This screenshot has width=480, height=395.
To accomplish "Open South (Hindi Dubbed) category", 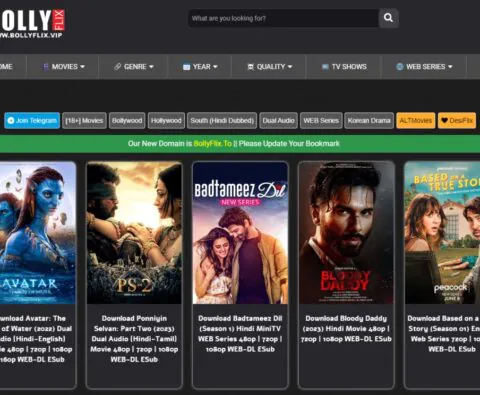I will (x=222, y=120).
